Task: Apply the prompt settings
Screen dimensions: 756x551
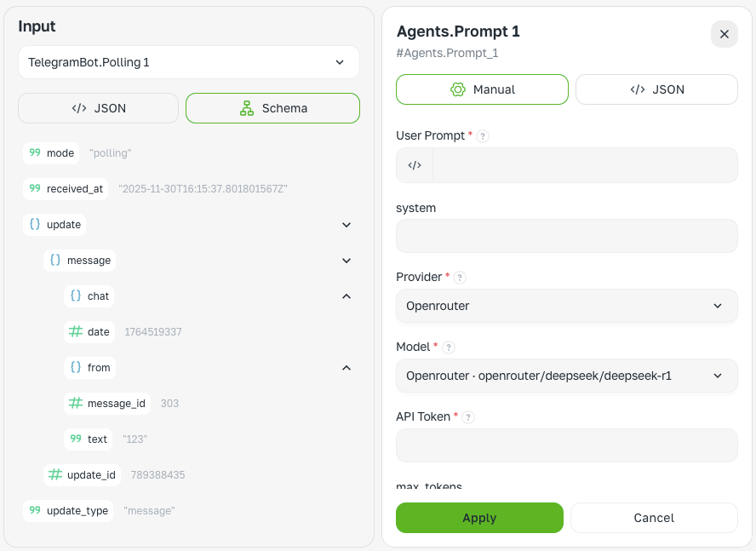Action: (479, 518)
